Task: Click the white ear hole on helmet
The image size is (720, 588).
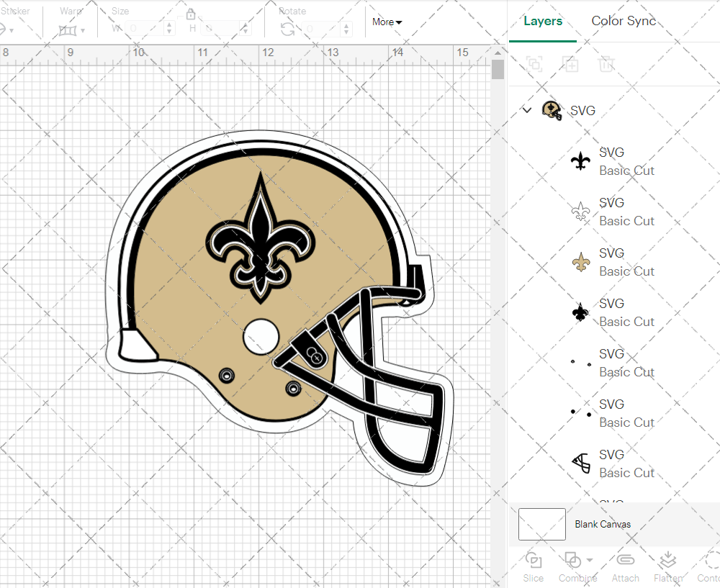Action: tap(261, 337)
